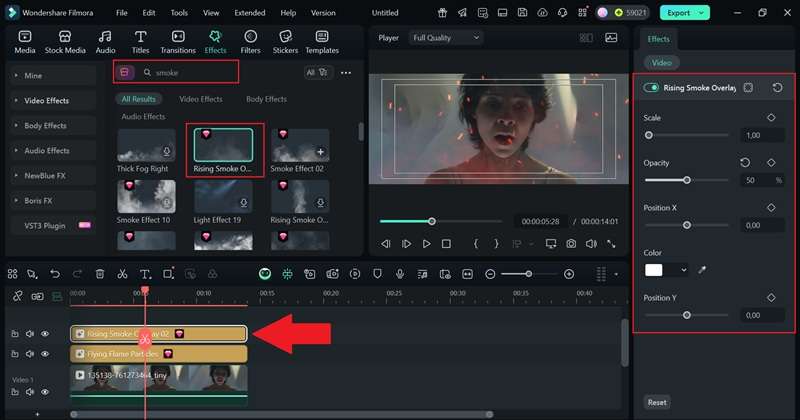Open the crop tool in timeline toolbar
Screen dimensions: 800x420
click(x=168, y=274)
